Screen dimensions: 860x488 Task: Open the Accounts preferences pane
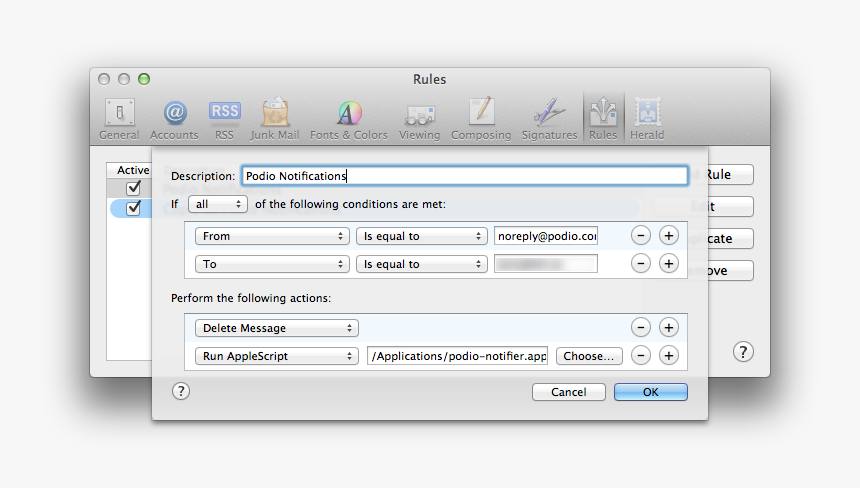click(174, 119)
